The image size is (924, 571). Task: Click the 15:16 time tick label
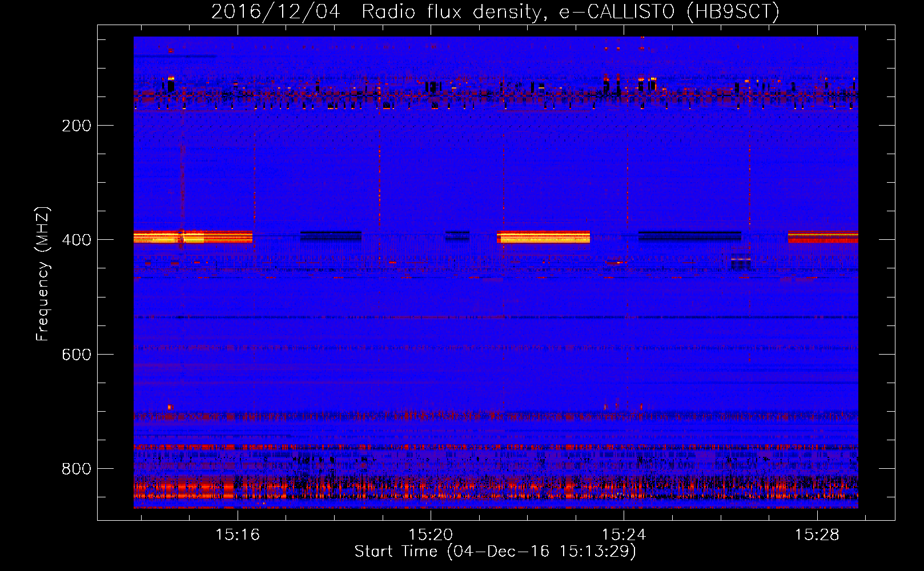click(x=238, y=534)
